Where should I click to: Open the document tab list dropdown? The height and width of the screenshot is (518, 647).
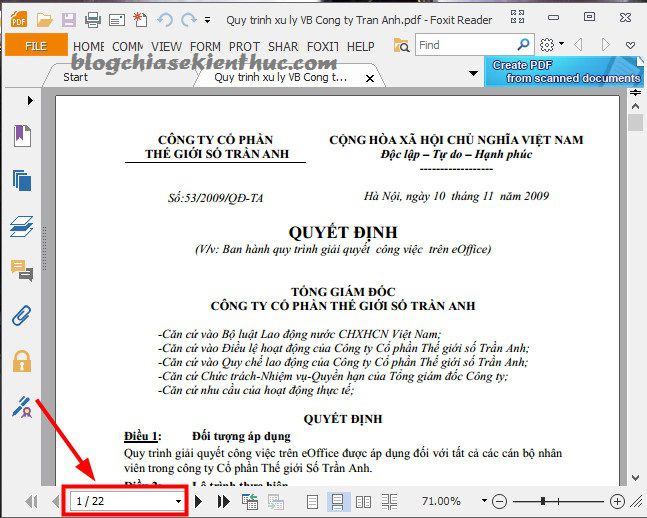click(473, 73)
